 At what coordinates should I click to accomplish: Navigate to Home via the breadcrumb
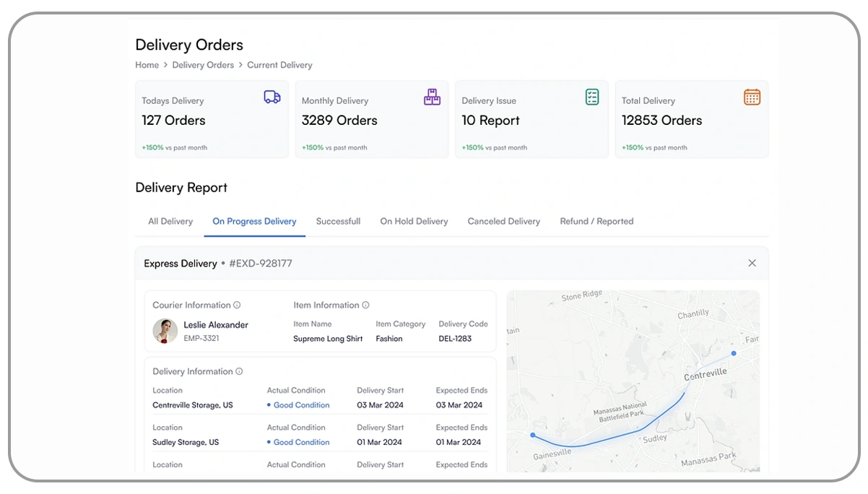tap(147, 65)
